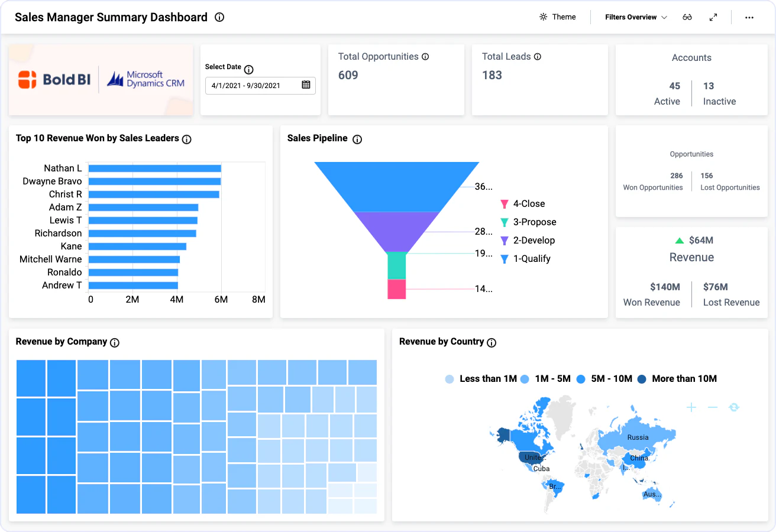Click the $76M Lost Revenue figure

click(716, 287)
